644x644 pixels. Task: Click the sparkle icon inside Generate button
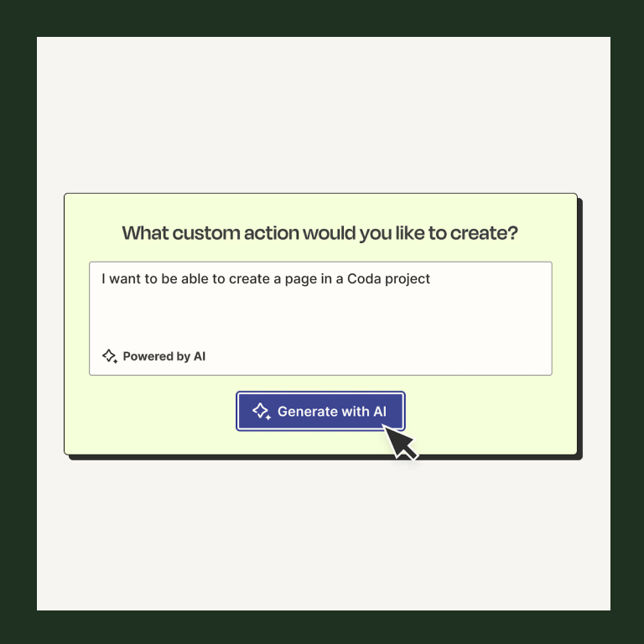262,411
